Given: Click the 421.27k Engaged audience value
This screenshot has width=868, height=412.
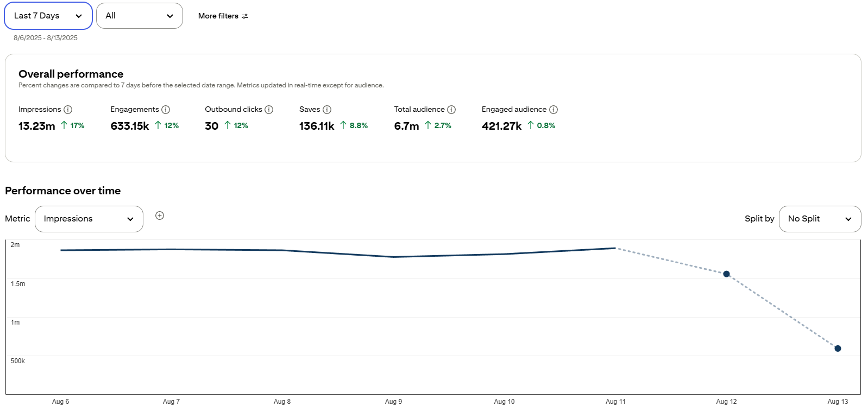Looking at the screenshot, I should [501, 126].
